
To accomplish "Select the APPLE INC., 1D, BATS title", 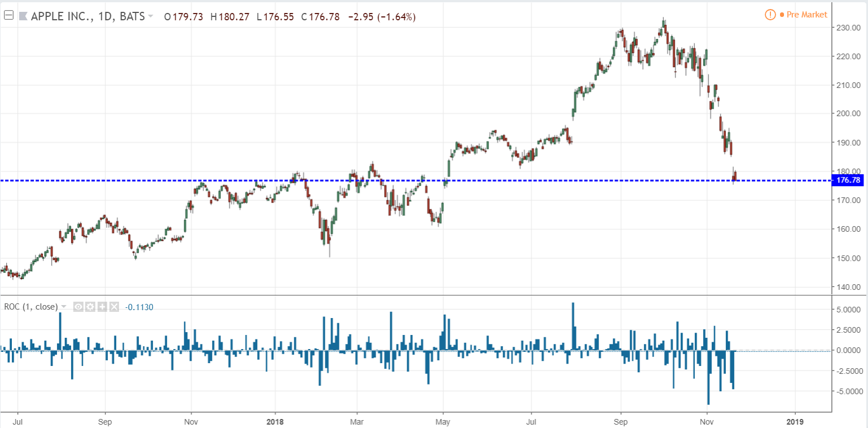I will 89,16.
